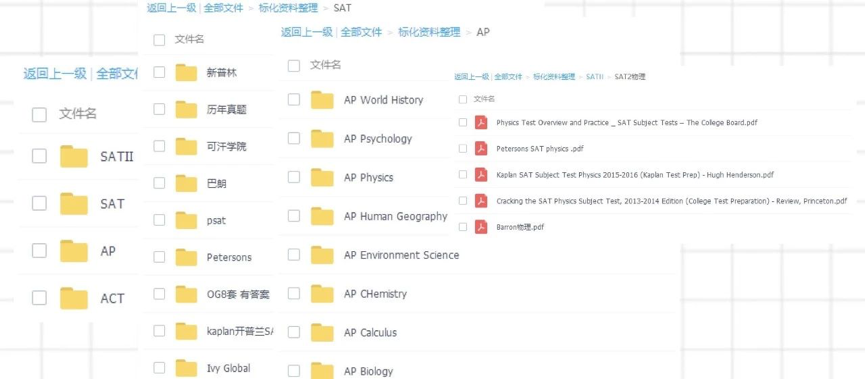Click the Barron物理.pdf file icon

point(481,227)
